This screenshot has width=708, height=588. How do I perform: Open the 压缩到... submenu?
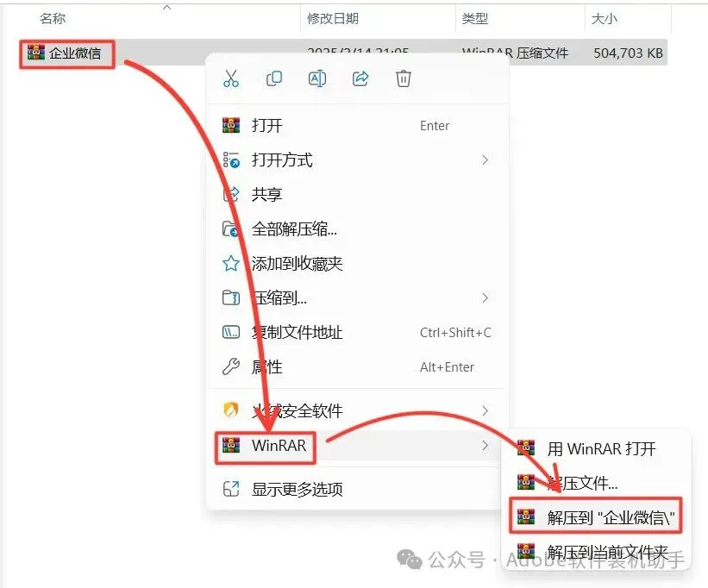tap(357, 297)
